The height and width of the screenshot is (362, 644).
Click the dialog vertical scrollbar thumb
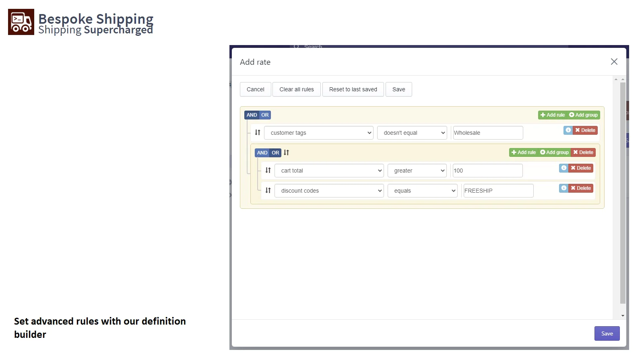point(623,193)
